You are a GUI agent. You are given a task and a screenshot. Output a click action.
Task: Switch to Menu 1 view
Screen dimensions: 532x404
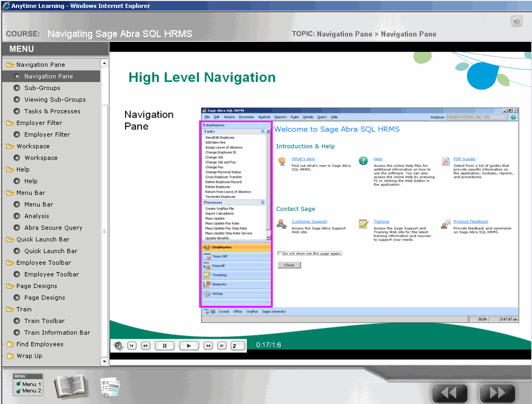click(x=31, y=384)
